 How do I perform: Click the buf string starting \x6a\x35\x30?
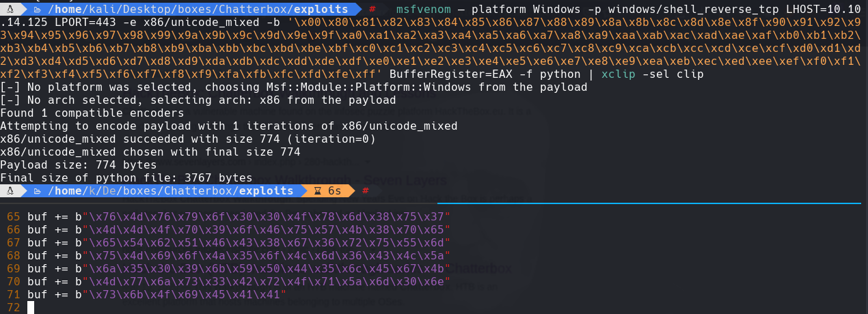click(x=267, y=268)
